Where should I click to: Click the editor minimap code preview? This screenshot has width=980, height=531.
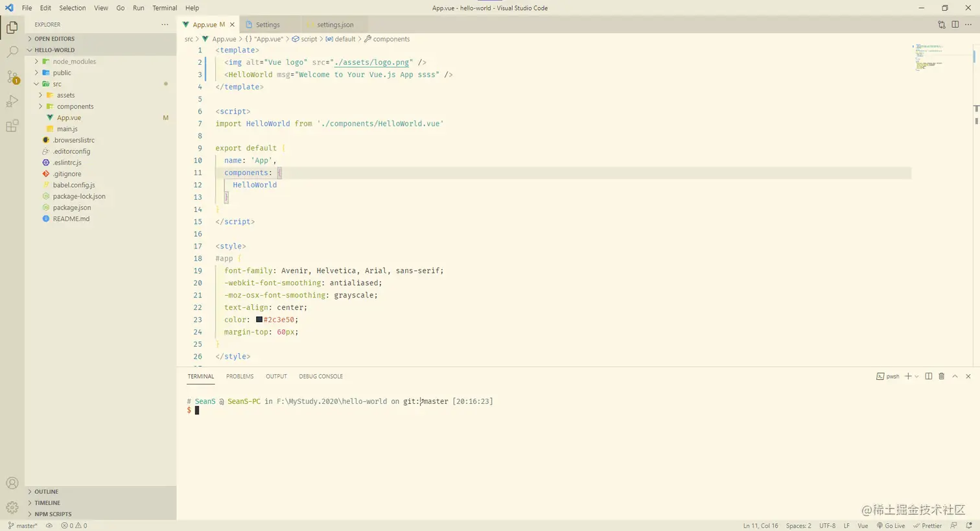tap(928, 57)
